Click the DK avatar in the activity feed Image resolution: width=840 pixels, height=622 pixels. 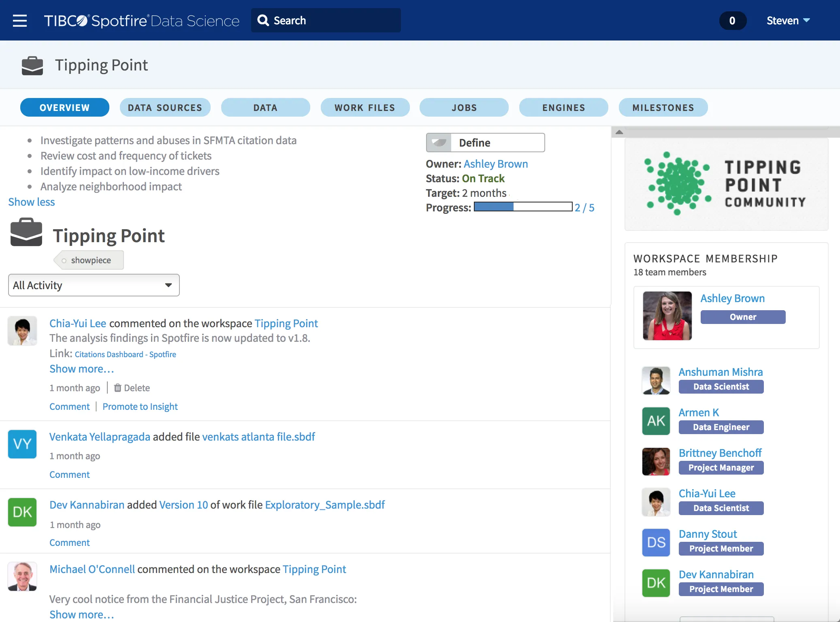pos(22,512)
